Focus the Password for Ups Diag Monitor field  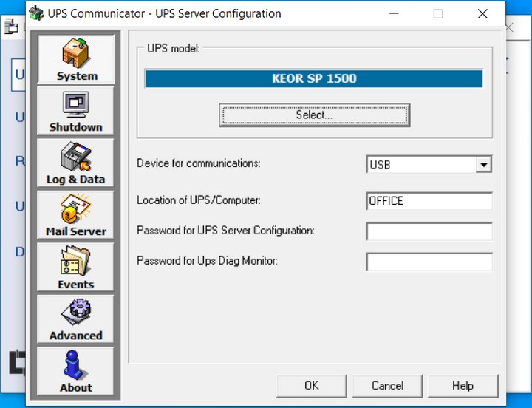coord(429,262)
